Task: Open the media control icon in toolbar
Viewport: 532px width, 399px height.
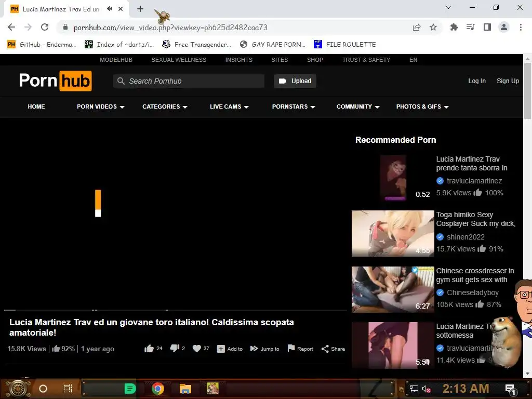Action: coord(470,27)
